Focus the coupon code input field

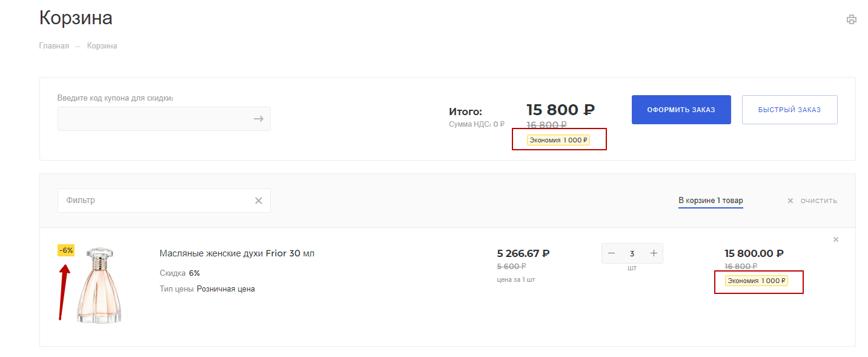click(x=154, y=119)
